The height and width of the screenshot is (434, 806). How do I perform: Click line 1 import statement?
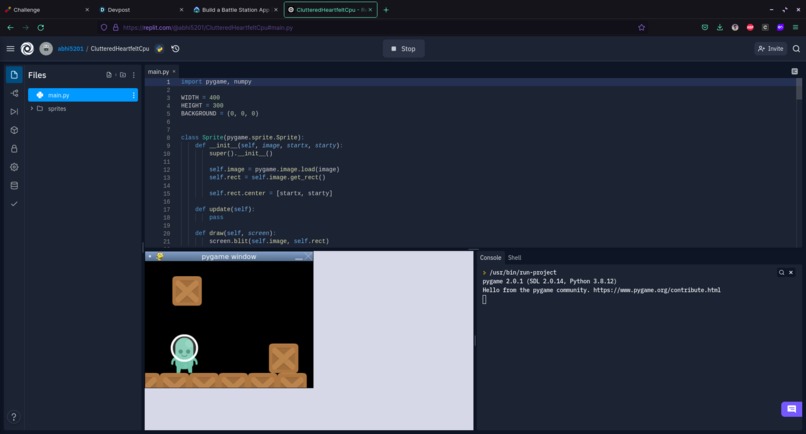coord(216,82)
